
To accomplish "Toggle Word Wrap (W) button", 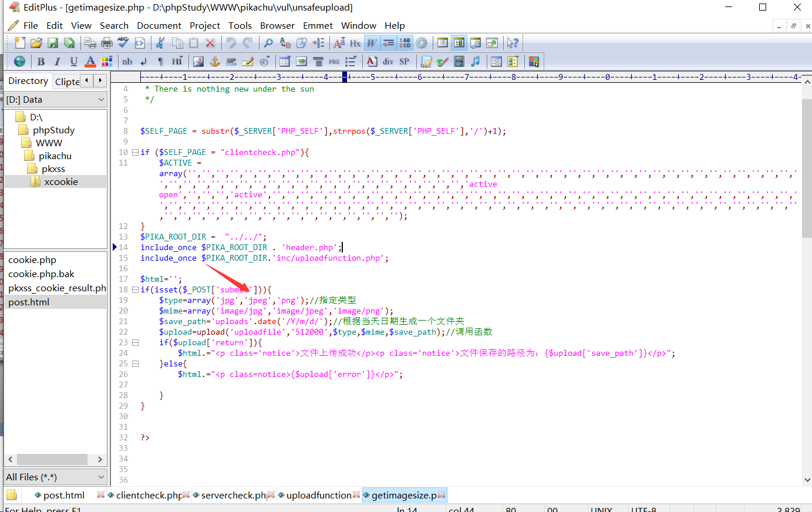I will pos(372,43).
